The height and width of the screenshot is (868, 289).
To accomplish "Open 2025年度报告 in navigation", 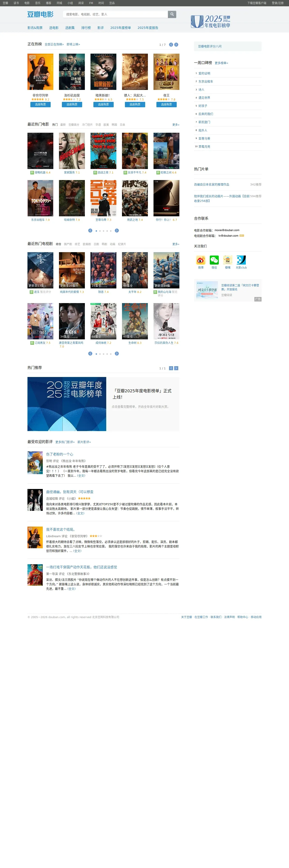I will pyautogui.click(x=148, y=28).
